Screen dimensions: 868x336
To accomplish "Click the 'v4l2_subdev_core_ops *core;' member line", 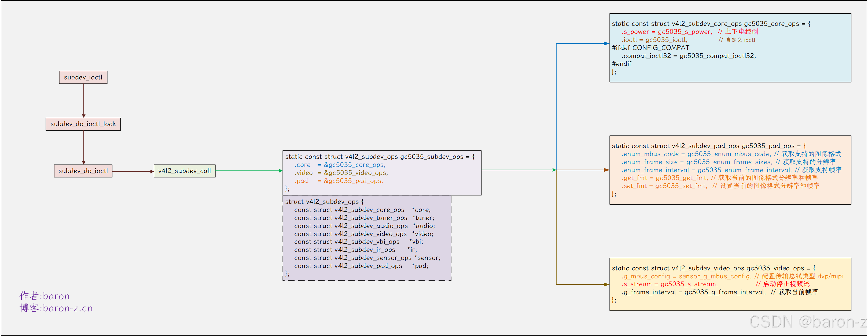I will (x=362, y=210).
